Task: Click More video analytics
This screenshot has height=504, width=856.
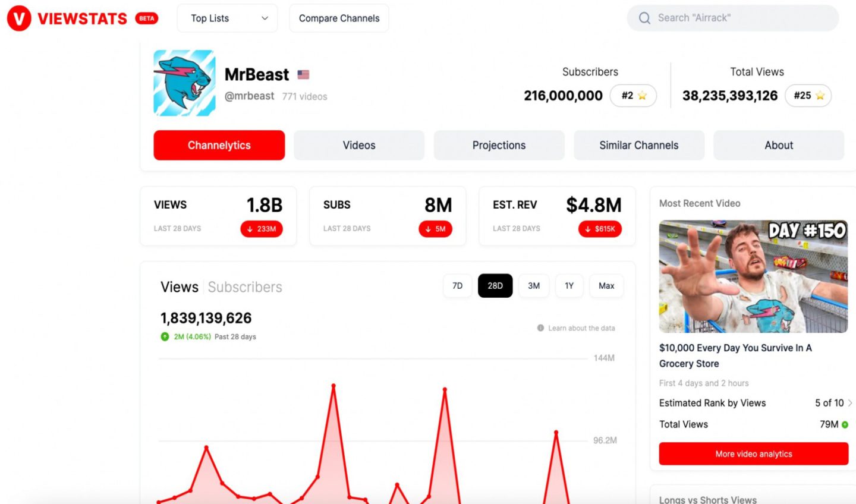Action: coord(753,453)
